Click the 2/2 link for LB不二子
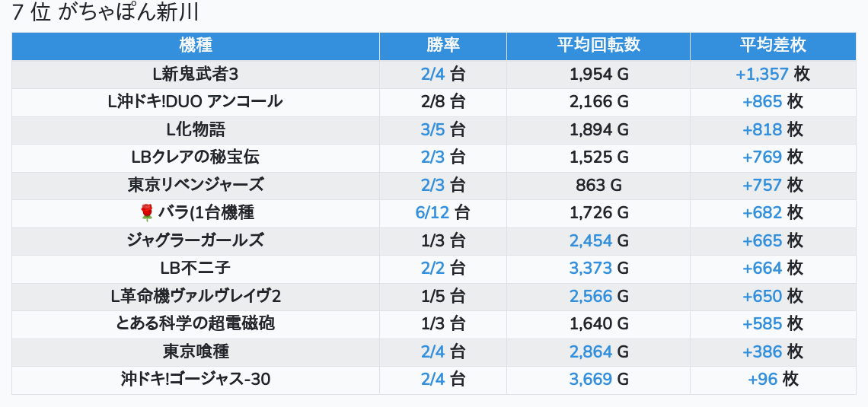The height and width of the screenshot is (407, 868). point(432,268)
